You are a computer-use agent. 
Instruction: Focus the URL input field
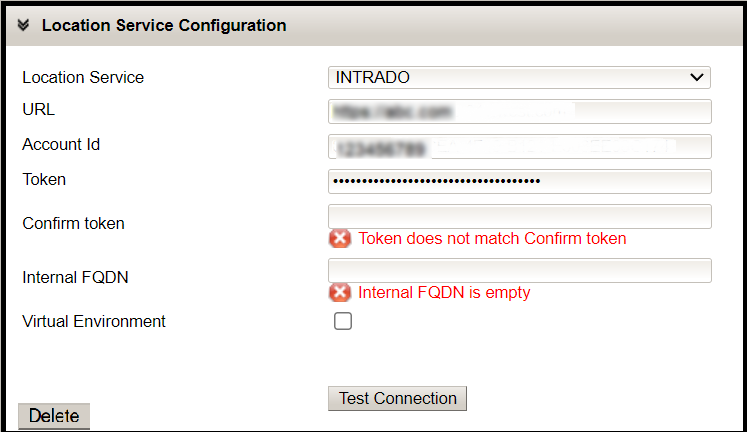519,110
